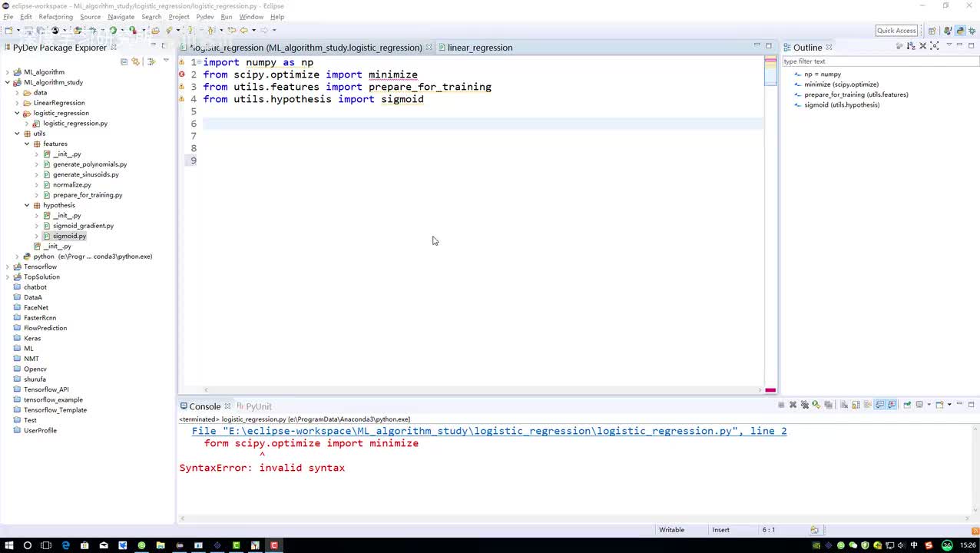This screenshot has height=553, width=980.
Task: Open Windows Start menu
Action: coord(8,545)
